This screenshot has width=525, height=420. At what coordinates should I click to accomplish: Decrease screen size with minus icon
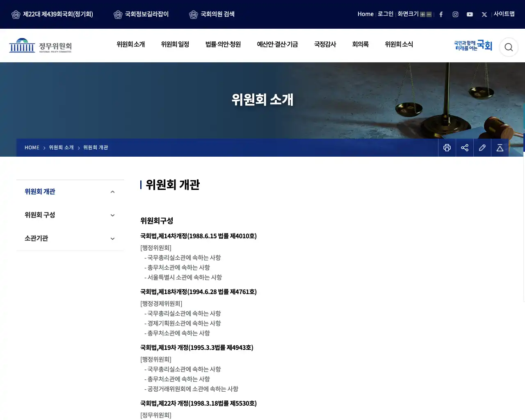point(429,14)
